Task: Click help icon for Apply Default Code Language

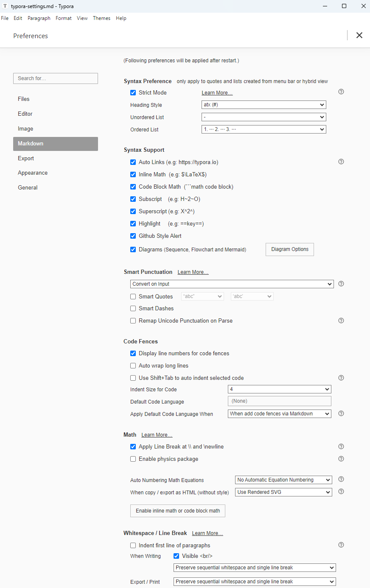Action: click(341, 413)
